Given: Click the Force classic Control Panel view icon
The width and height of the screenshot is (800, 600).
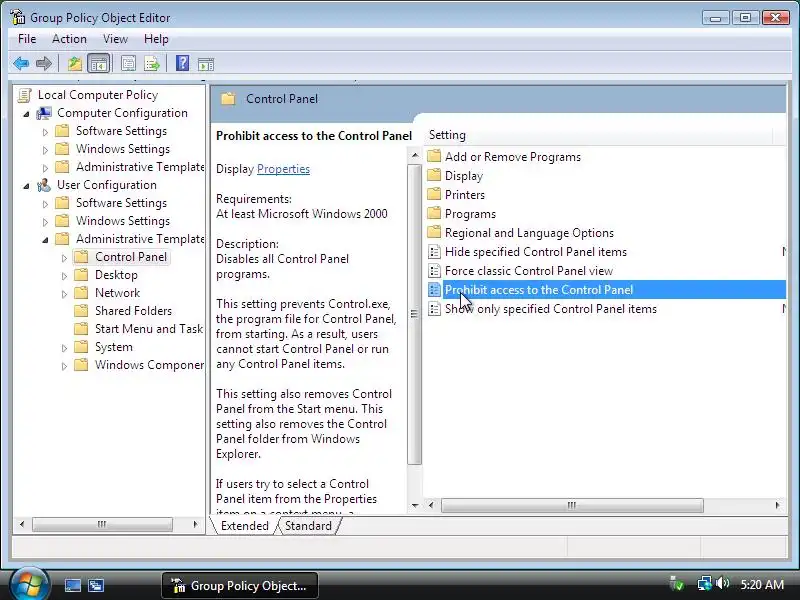Looking at the screenshot, I should point(434,270).
